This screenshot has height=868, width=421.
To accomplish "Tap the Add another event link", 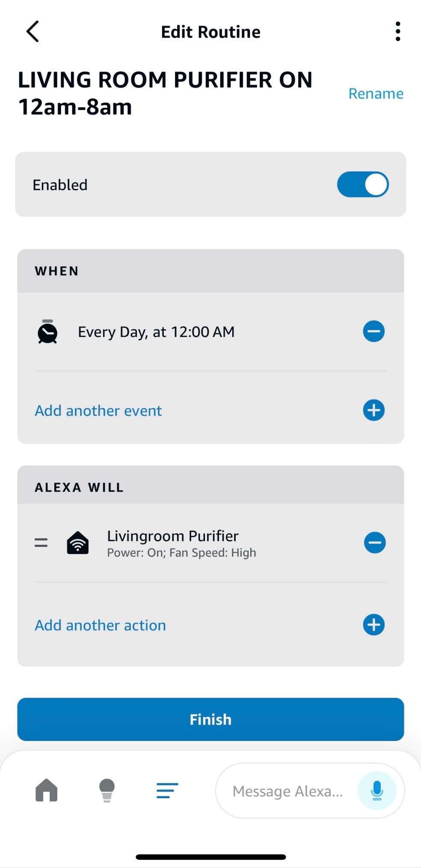I will point(98,410).
